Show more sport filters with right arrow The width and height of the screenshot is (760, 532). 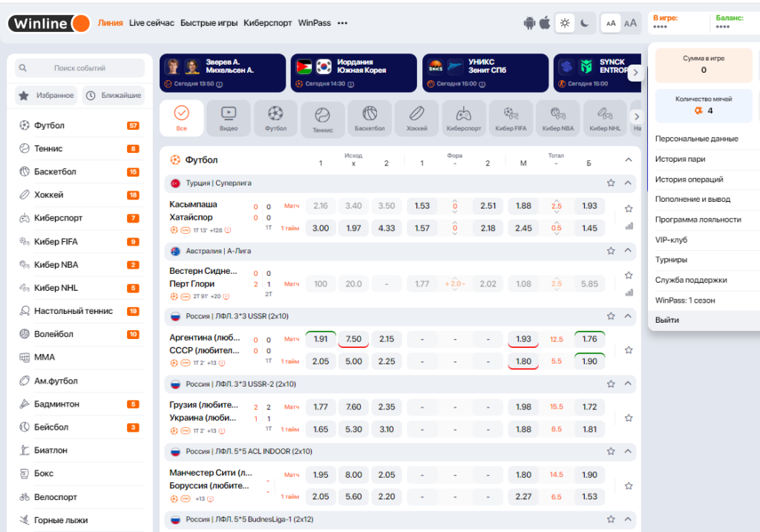point(636,116)
